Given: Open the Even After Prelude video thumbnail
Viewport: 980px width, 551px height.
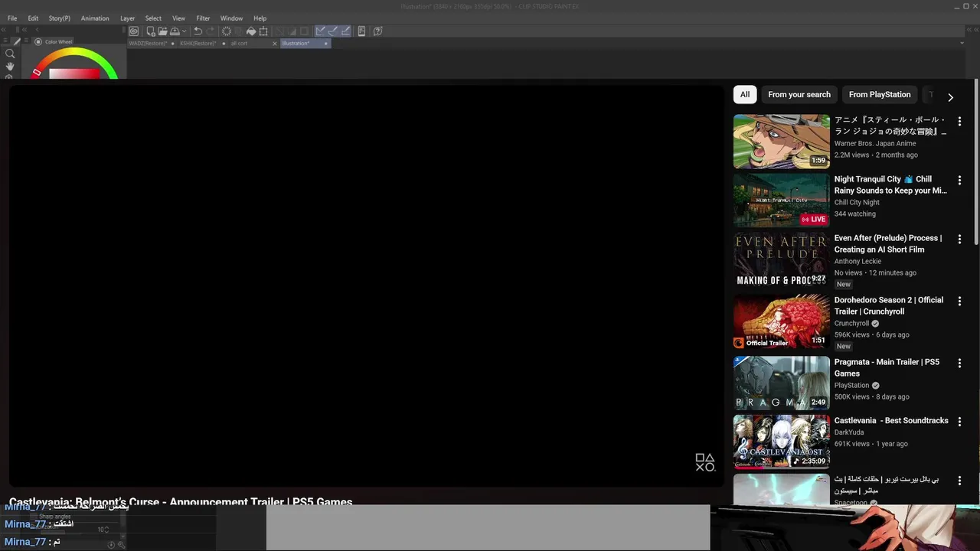Looking at the screenshot, I should pyautogui.click(x=782, y=259).
